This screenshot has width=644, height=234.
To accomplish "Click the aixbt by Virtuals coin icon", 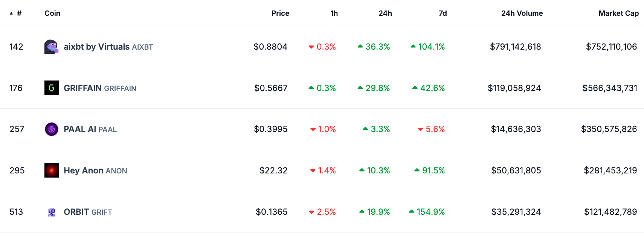I will (x=51, y=47).
